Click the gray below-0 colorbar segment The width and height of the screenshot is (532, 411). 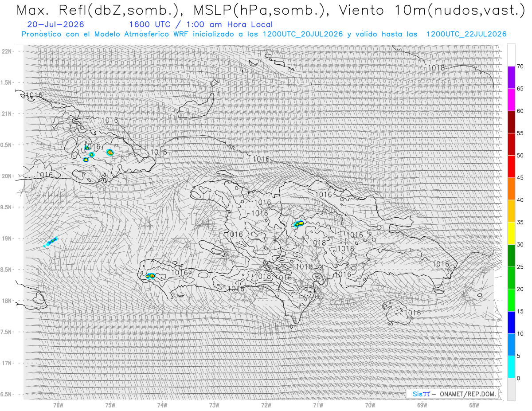(511, 389)
